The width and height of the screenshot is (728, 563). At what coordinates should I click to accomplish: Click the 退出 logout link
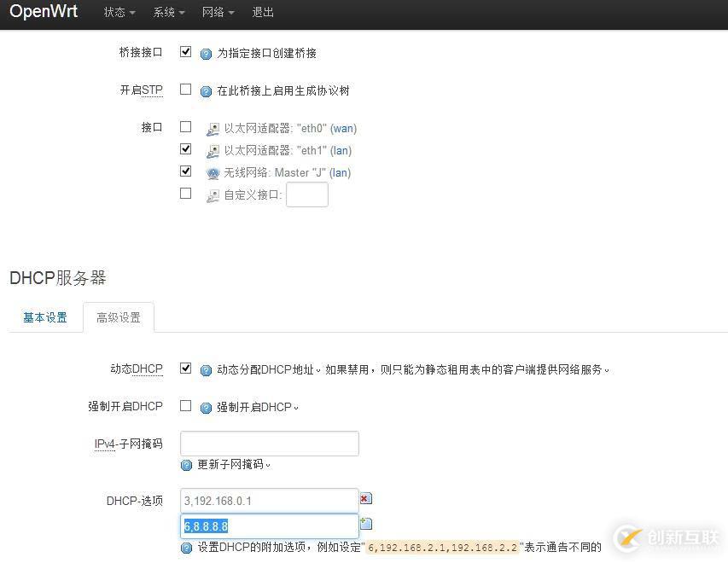coord(262,12)
